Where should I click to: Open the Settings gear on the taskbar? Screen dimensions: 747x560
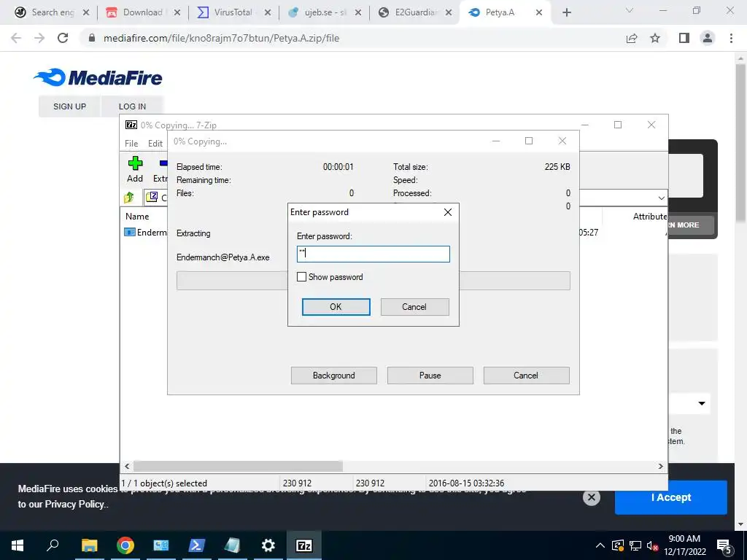pyautogui.click(x=268, y=545)
